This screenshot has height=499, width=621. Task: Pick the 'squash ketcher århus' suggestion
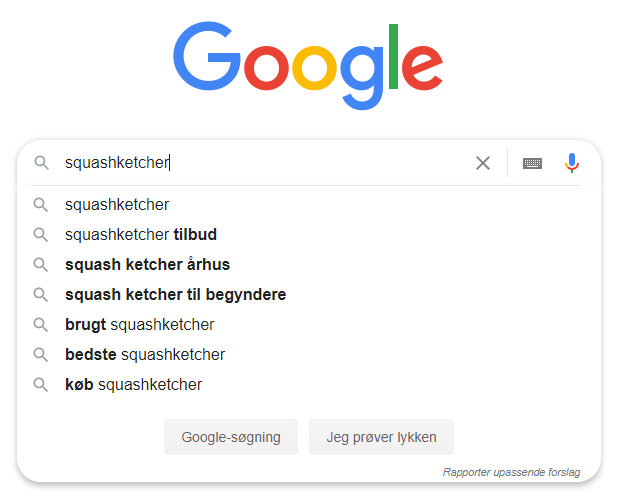point(147,265)
